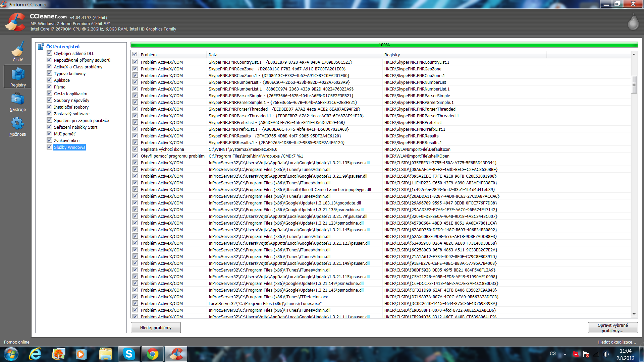644x362 pixels.
Task: Click the CCleaner title bar icon
Action: 4,4
